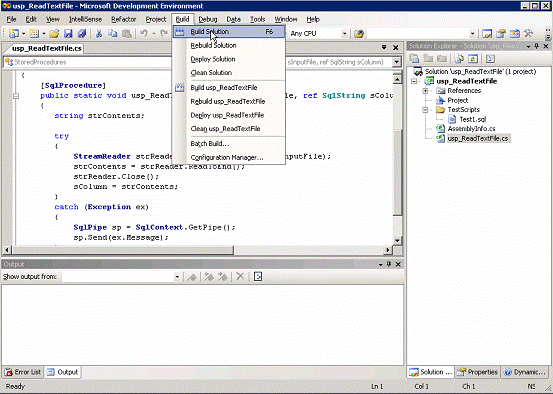Viewport: 553px width, 394px height.
Task: Click the Save floppy disk icon
Action: click(x=68, y=34)
